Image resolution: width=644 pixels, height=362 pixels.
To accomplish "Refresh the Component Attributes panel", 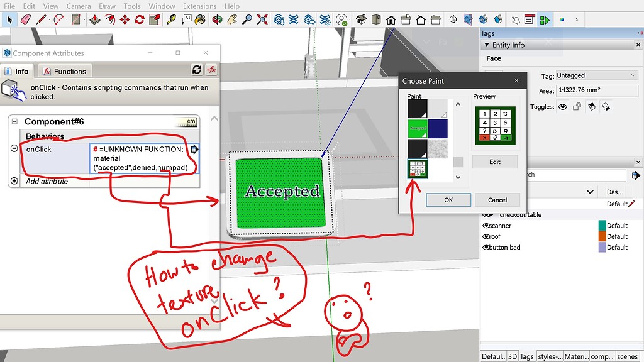I will (x=197, y=70).
